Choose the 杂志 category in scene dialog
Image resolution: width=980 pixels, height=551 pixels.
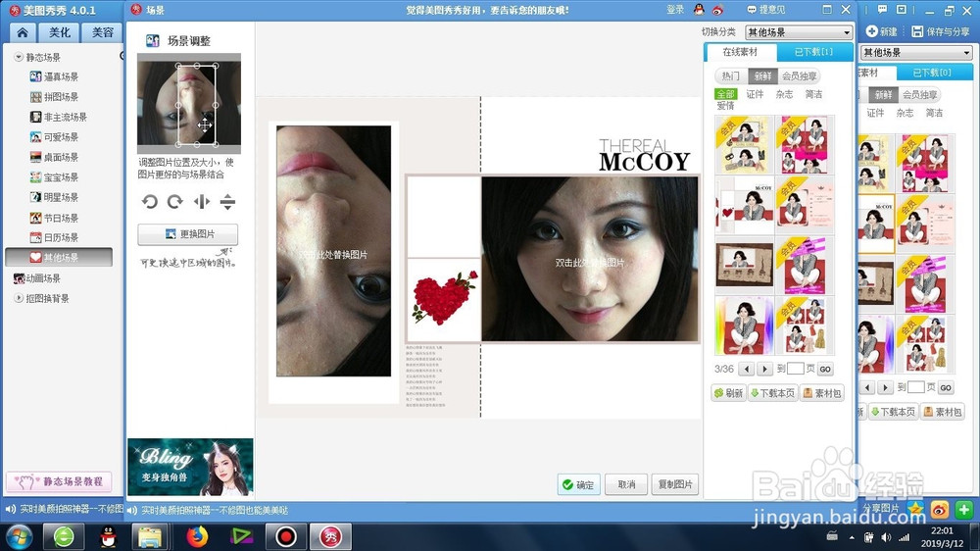784,94
